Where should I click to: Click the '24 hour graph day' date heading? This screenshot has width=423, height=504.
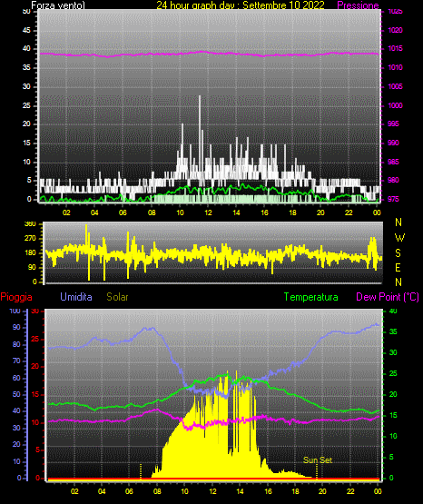coord(241,5)
